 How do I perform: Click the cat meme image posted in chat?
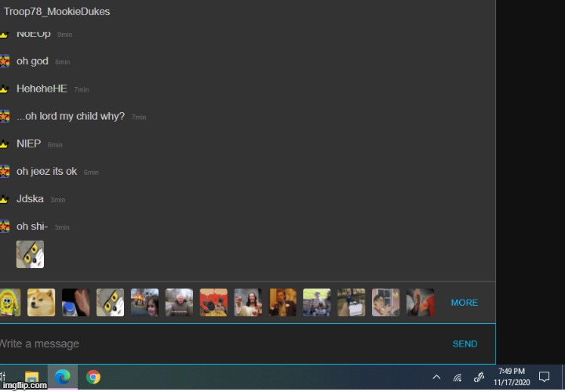pos(30,254)
